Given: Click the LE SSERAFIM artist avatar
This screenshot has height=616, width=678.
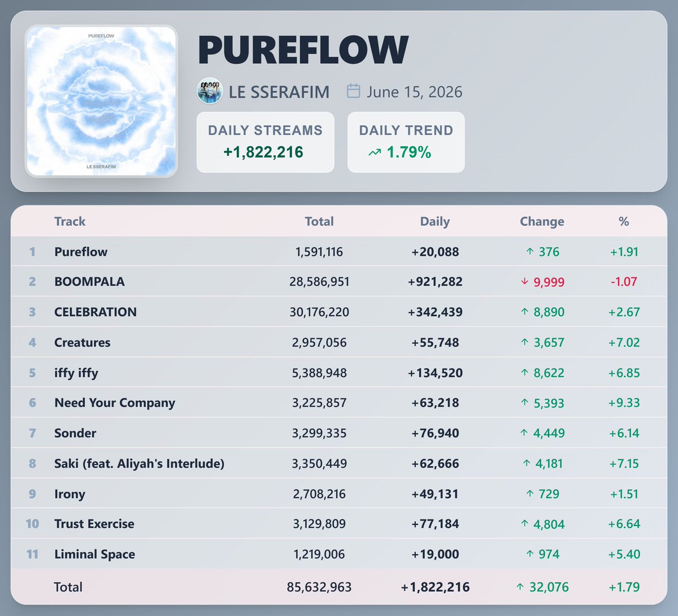Looking at the screenshot, I should pos(210,91).
